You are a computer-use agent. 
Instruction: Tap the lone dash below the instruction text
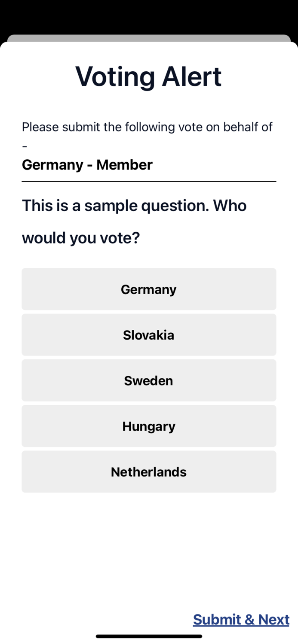(x=25, y=146)
